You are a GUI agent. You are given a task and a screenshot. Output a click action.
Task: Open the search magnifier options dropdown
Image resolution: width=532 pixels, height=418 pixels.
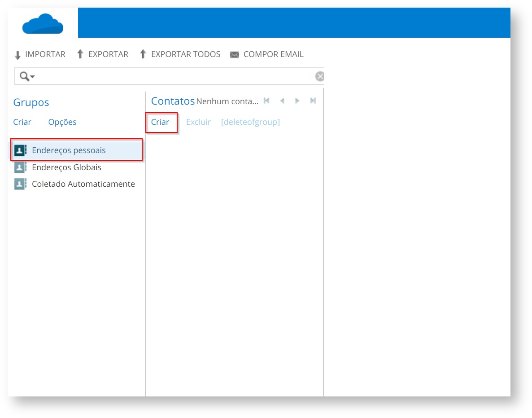pyautogui.click(x=27, y=76)
